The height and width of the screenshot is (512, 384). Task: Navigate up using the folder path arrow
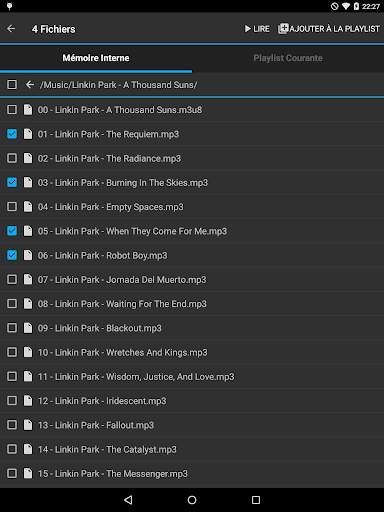click(30, 85)
